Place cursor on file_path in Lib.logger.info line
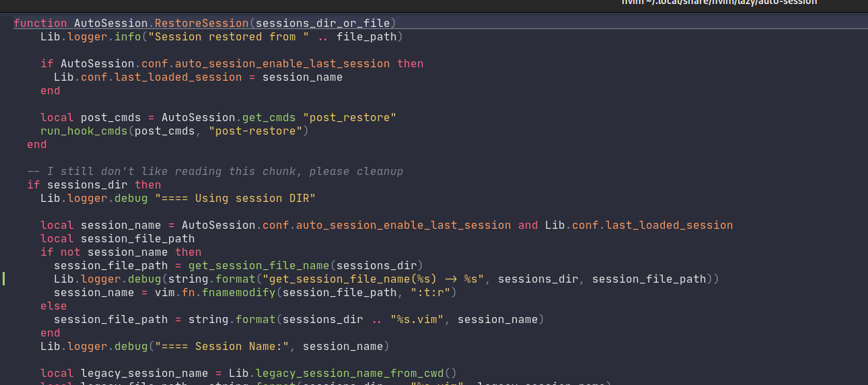The height and width of the screenshot is (385, 868). [367, 37]
